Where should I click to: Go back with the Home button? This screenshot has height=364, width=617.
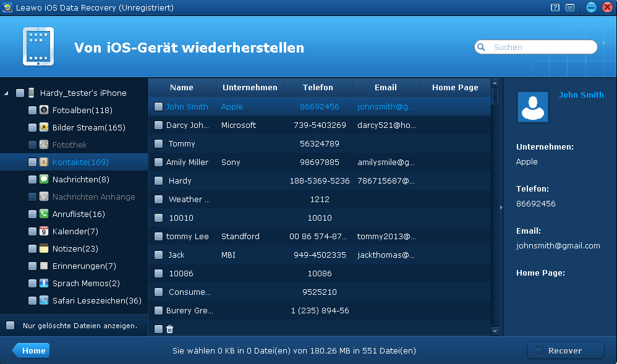pos(31,350)
